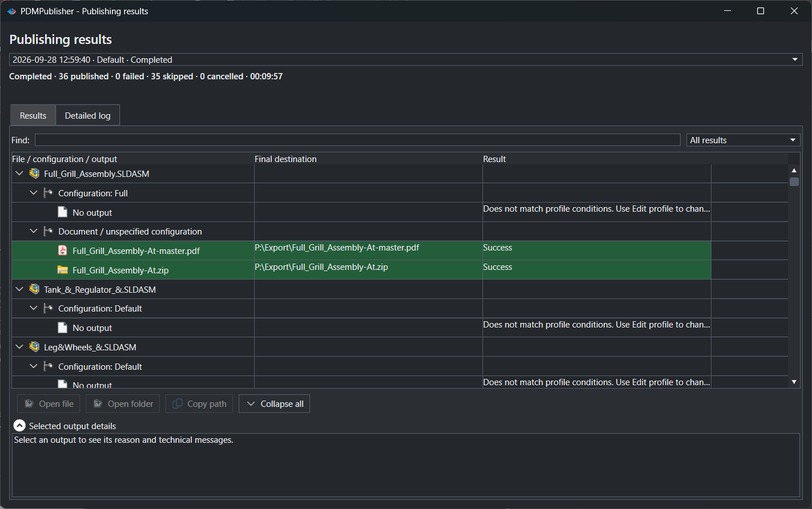This screenshot has width=812, height=509.
Task: Click the File / configuration / output column header
Action: [x=132, y=159]
